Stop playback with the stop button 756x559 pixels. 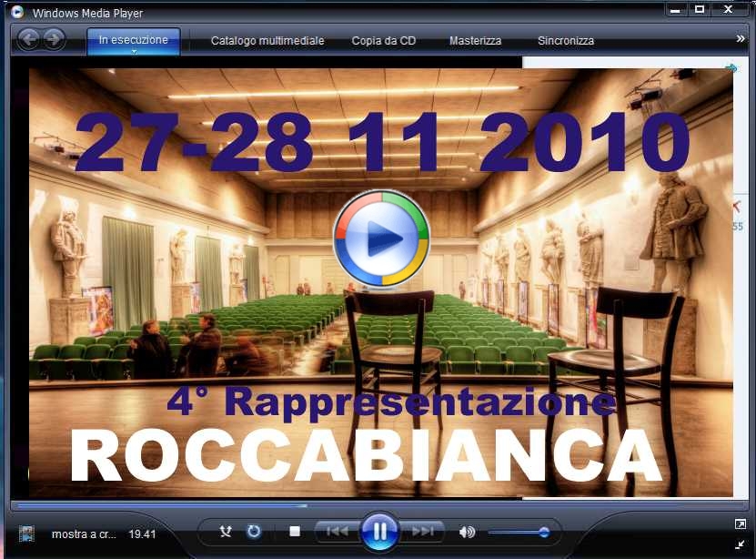tap(295, 532)
